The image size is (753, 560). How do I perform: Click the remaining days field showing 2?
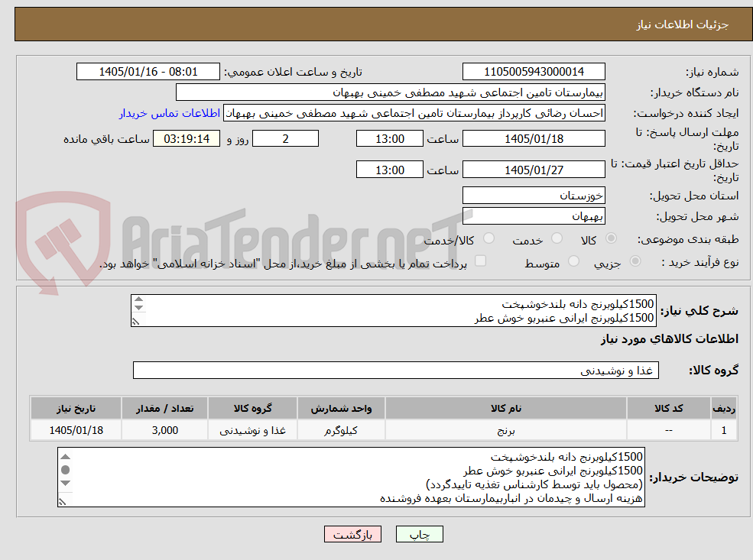(x=285, y=139)
